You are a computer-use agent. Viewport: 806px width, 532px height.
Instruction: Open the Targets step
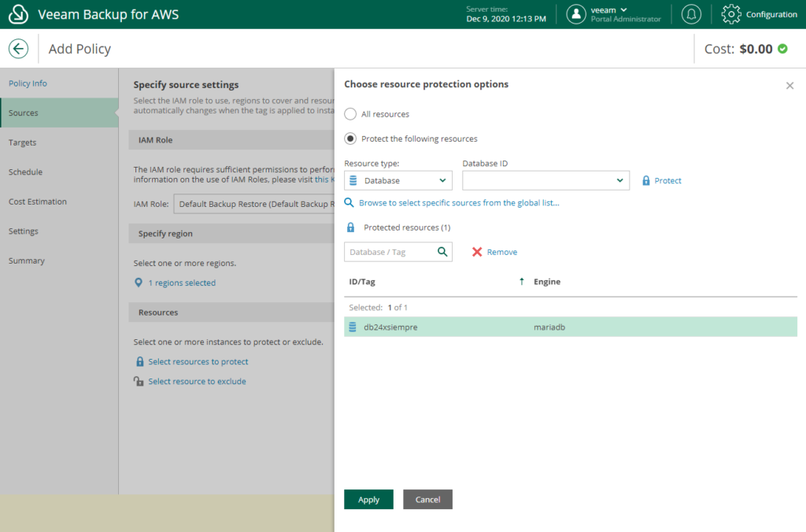tap(23, 142)
